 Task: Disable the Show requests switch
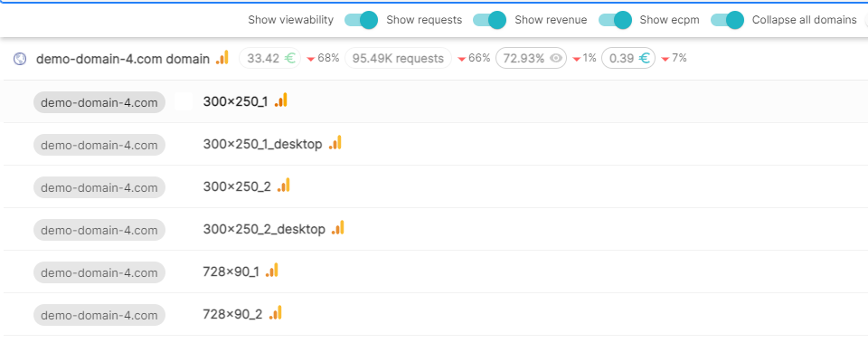[489, 20]
